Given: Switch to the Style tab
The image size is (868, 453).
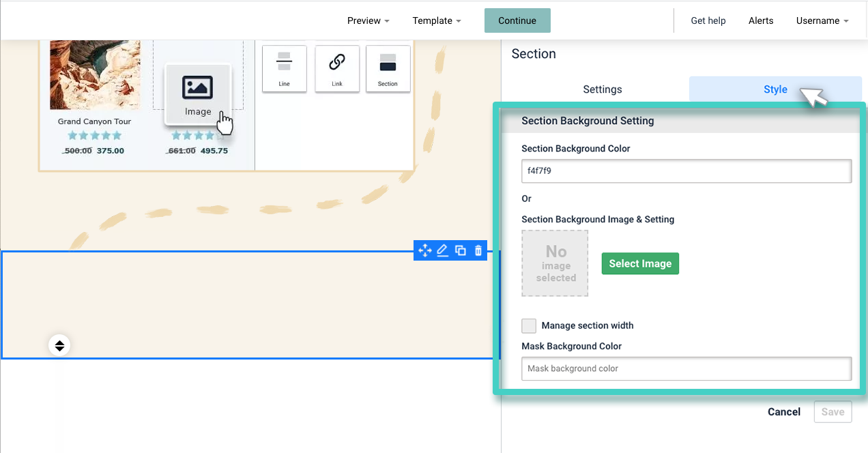Looking at the screenshot, I should tap(775, 89).
